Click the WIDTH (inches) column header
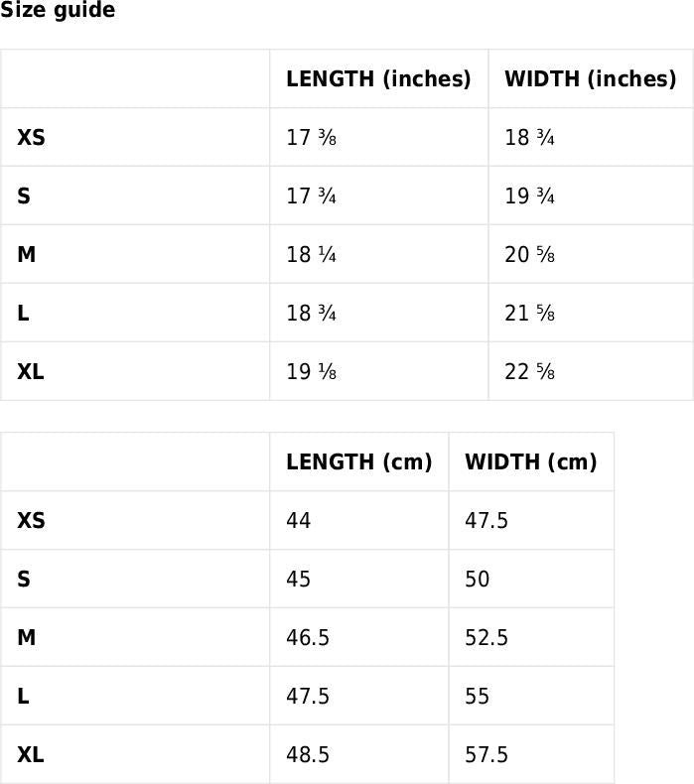694x784 pixels. (590, 79)
